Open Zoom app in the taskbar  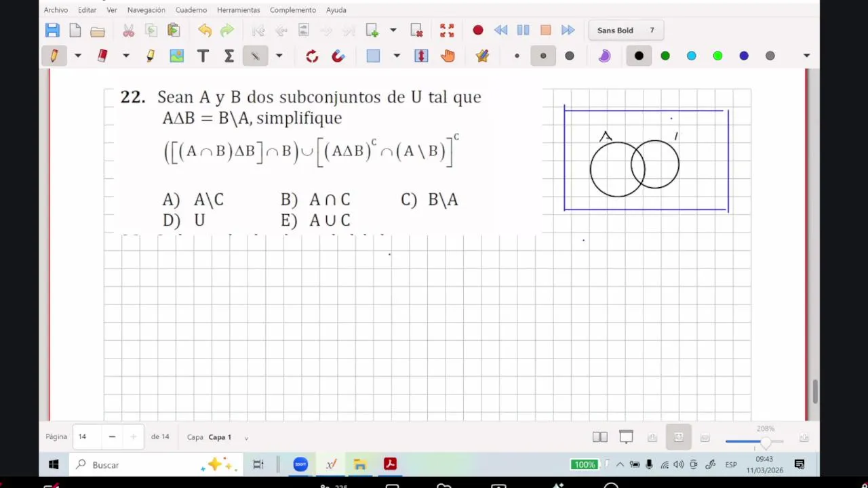tap(300, 464)
